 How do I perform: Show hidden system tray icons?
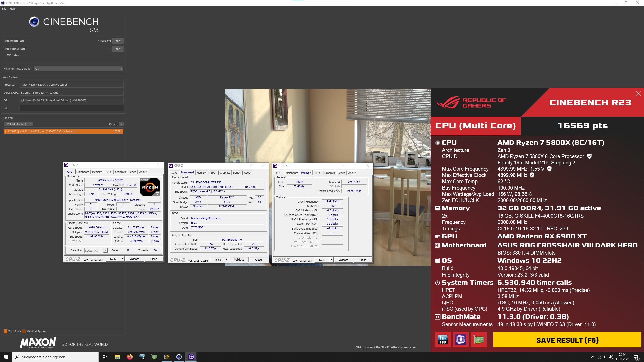click(593, 357)
